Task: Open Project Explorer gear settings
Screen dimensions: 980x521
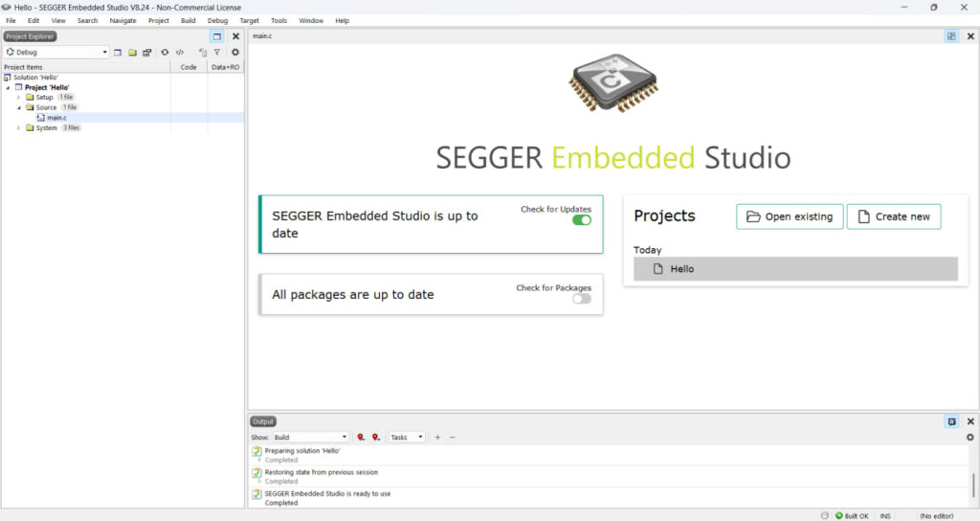Action: click(x=235, y=53)
